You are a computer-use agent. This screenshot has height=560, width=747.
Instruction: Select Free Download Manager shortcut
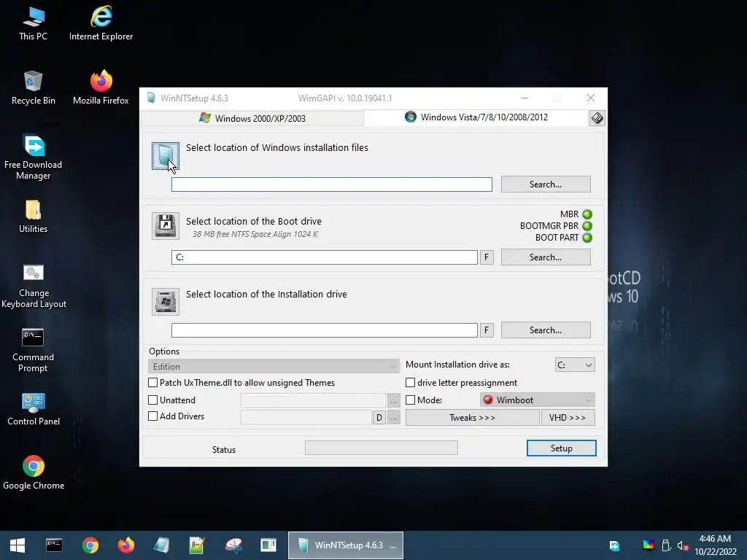click(34, 157)
